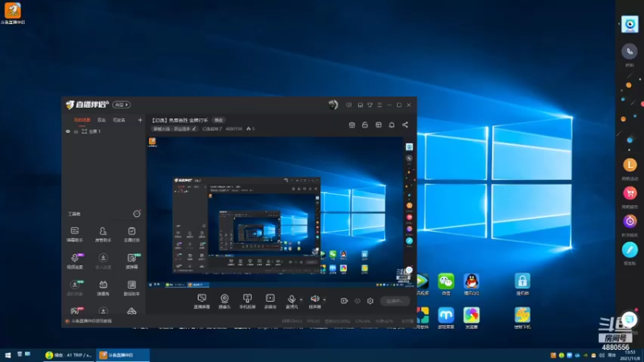Switch to the first scene tab

82,120
